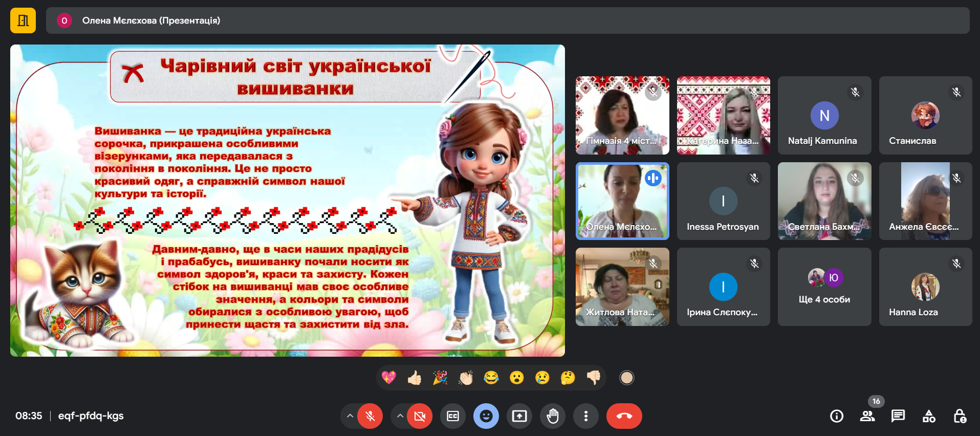Click the "Ще 4 особи" tile
980x436 pixels.
[824, 287]
